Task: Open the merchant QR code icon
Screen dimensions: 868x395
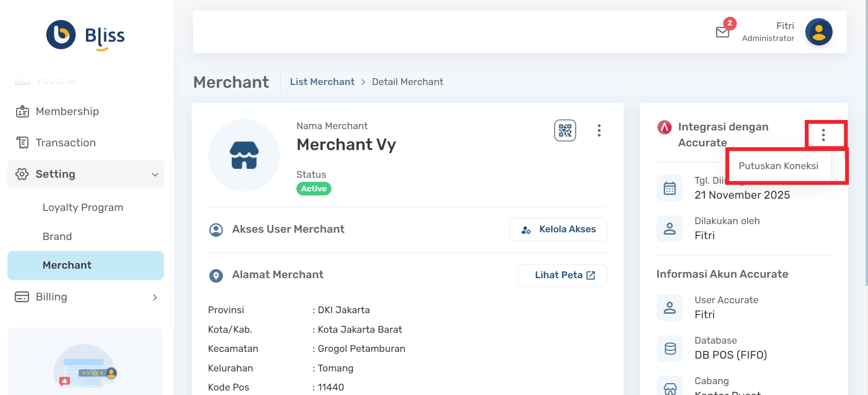Action: 565,130
